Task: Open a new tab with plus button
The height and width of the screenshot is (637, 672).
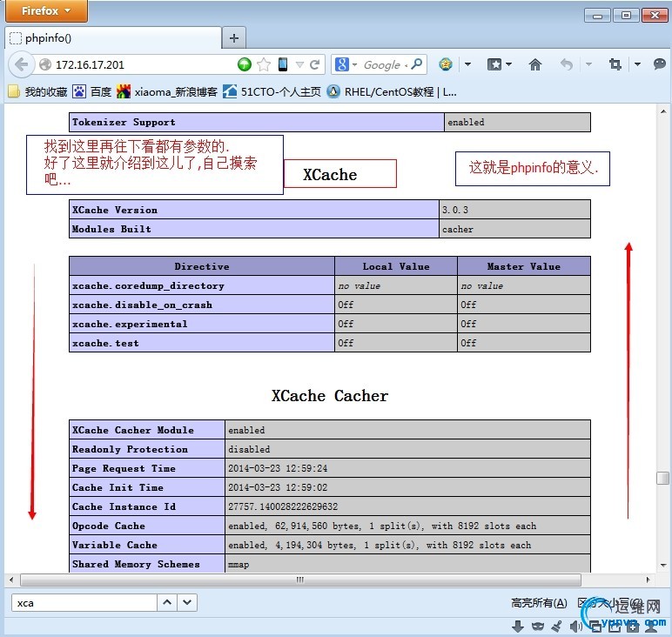Action: coord(234,38)
